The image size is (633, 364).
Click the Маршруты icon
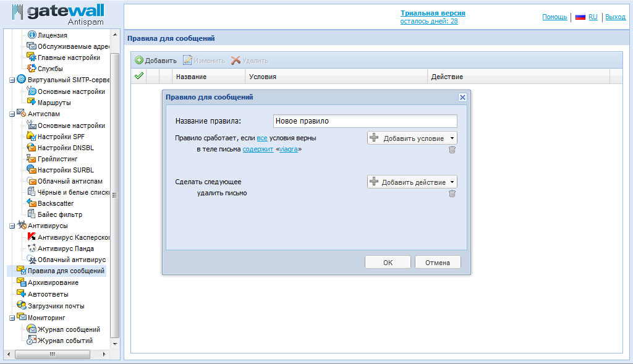(x=32, y=102)
